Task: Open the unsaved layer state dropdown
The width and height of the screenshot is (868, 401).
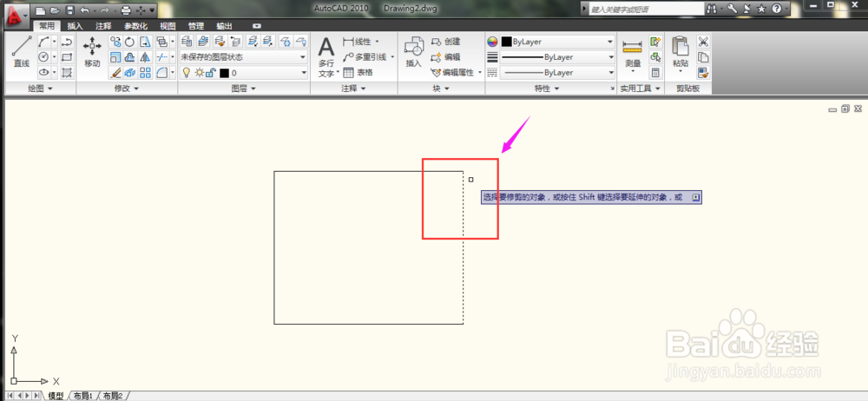Action: (243, 57)
